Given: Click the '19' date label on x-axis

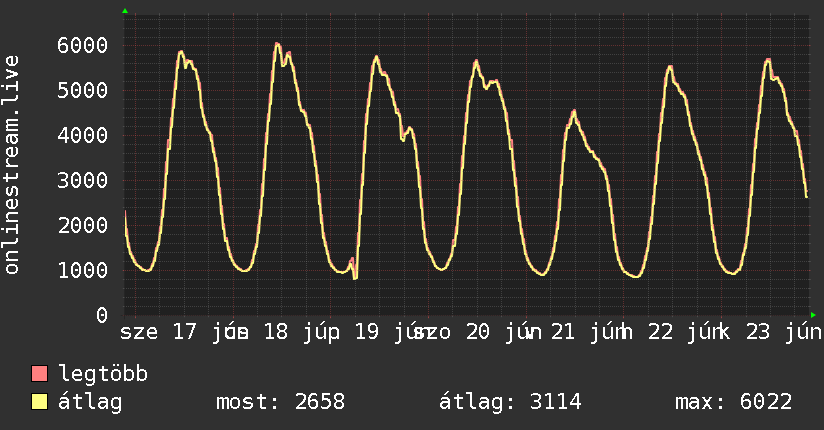Looking at the screenshot, I should point(367,332).
